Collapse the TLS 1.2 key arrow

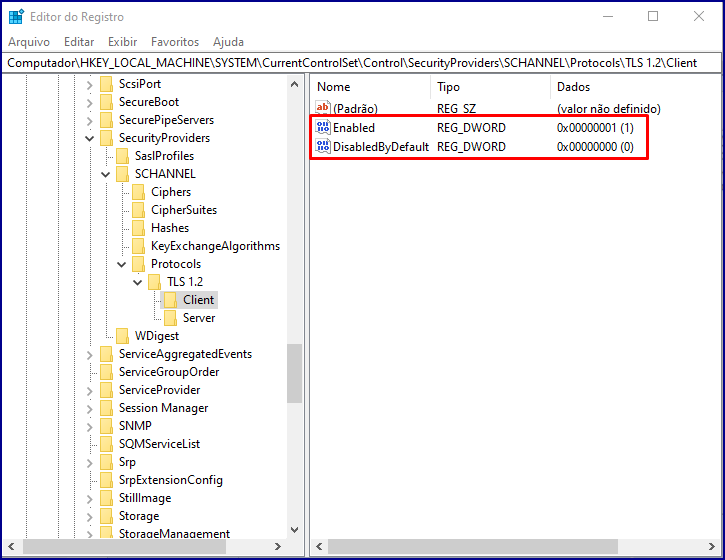click(x=138, y=282)
